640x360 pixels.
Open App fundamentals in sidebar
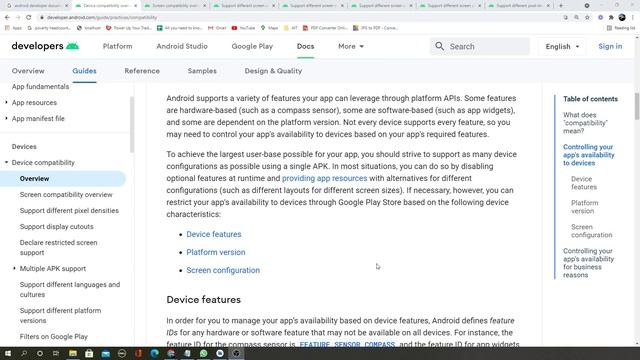coord(40,87)
